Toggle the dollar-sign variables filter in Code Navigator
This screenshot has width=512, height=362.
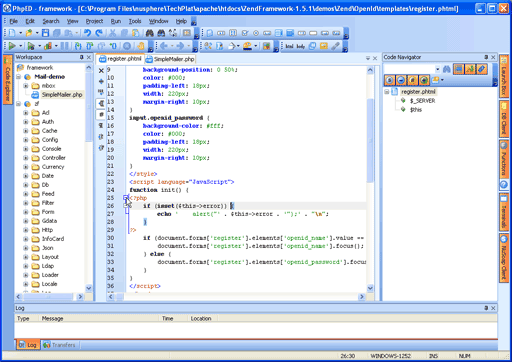click(x=390, y=80)
